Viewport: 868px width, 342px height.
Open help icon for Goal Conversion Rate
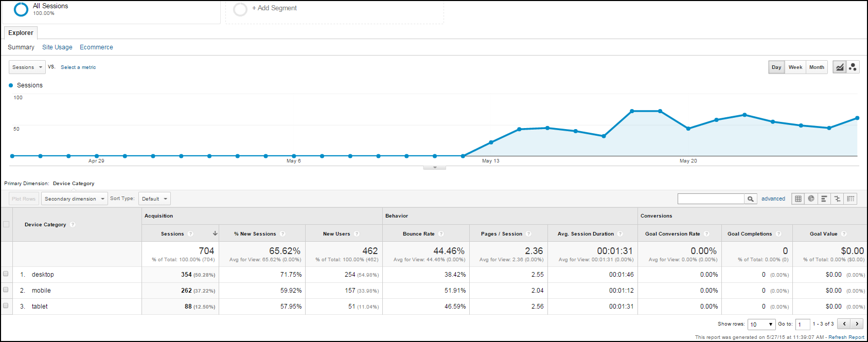coord(706,234)
